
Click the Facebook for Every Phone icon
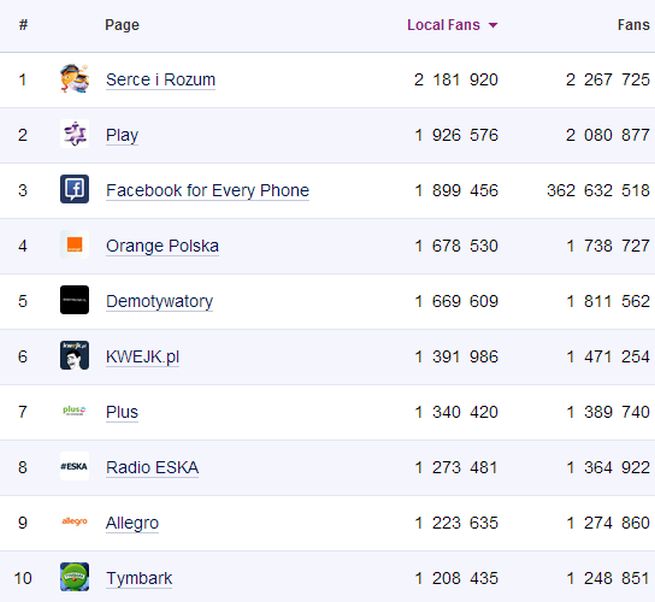74,190
